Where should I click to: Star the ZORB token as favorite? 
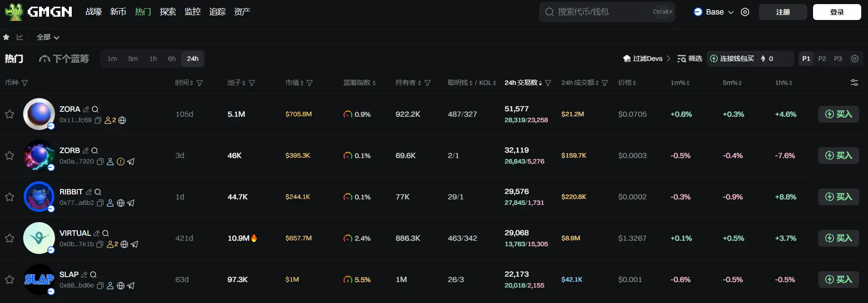pyautogui.click(x=10, y=155)
